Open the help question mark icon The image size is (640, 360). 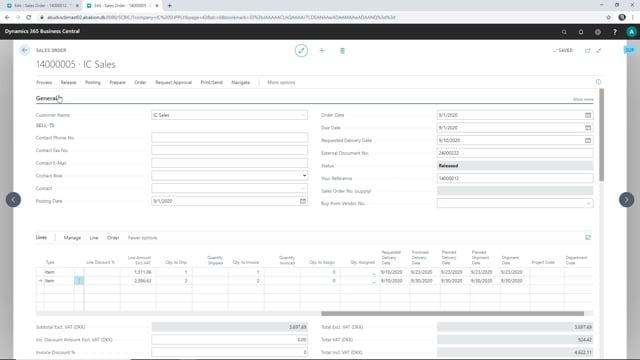[615, 32]
